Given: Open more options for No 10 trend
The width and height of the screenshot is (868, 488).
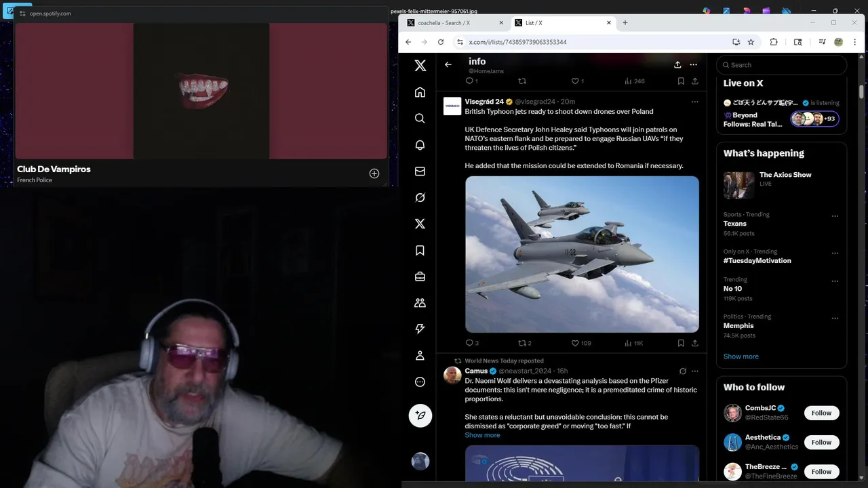Looking at the screenshot, I should [x=835, y=282].
